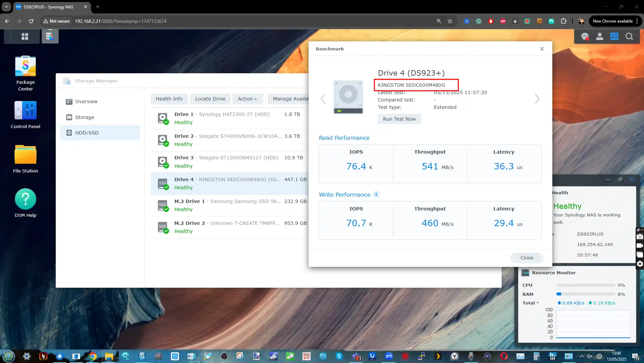644x363 pixels.
Task: Click the network graph in Resource Monitor
Action: click(593, 324)
